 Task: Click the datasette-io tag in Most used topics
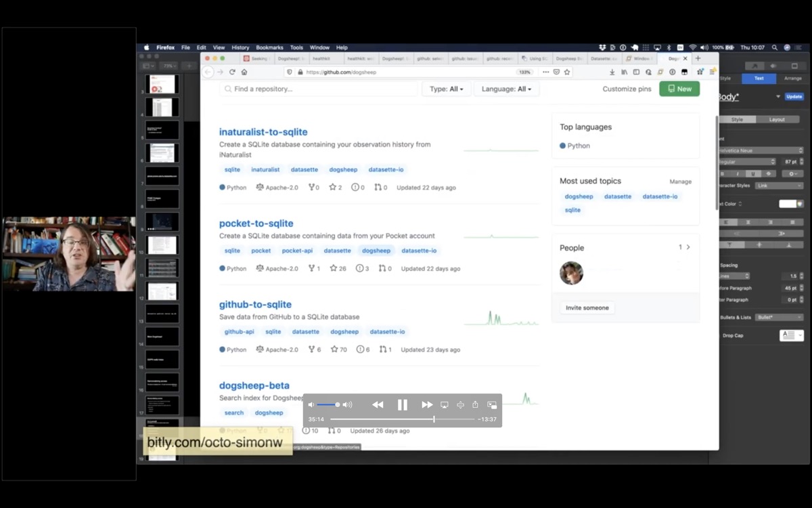point(660,196)
